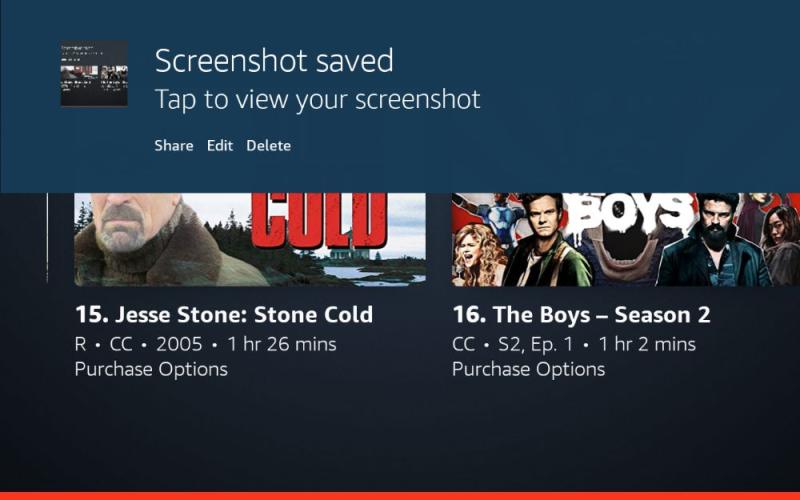Tap the Jesse Stone rating and runtime details
Image resolution: width=800 pixels, height=500 pixels.
click(206, 344)
